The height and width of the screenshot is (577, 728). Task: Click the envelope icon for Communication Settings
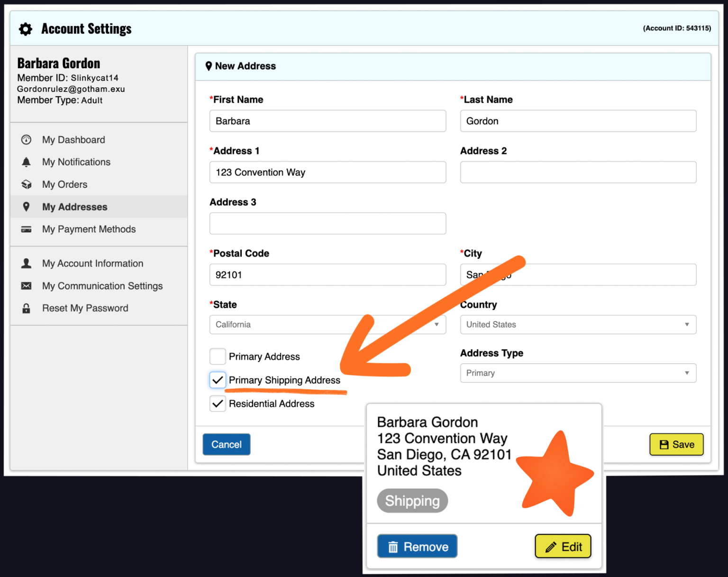(x=26, y=285)
